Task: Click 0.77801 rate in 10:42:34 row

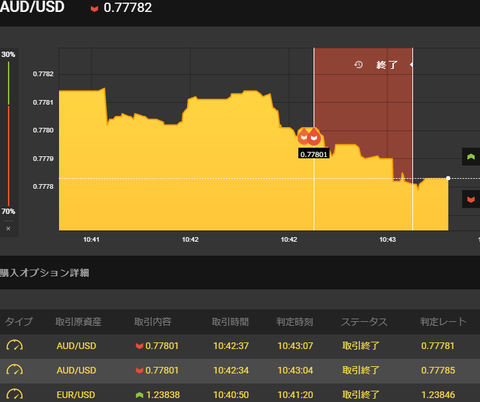Action: (162, 370)
